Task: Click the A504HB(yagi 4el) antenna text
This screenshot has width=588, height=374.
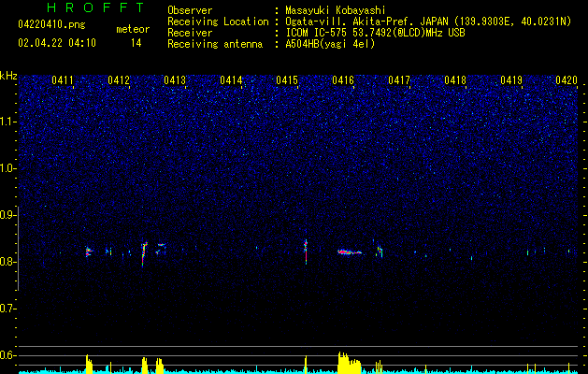Action: pos(330,44)
